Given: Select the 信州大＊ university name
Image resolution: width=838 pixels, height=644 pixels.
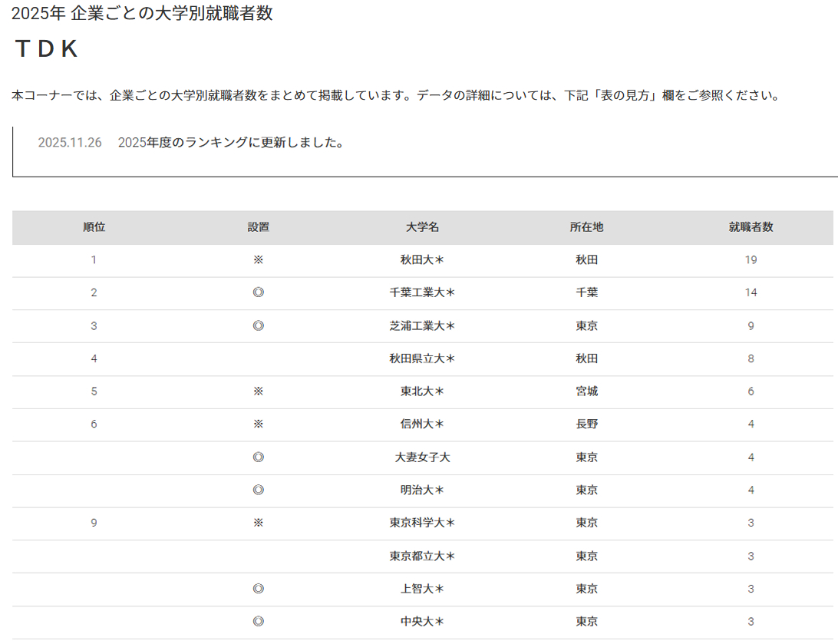Looking at the screenshot, I should pos(422,424).
